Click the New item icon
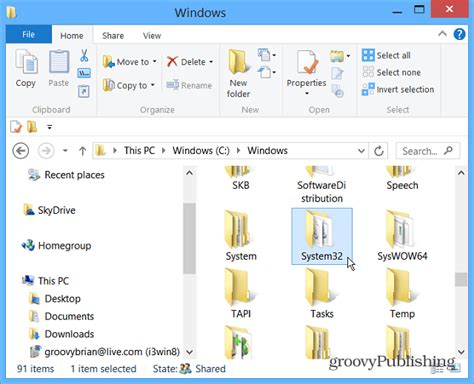474x384 pixels. point(264,54)
